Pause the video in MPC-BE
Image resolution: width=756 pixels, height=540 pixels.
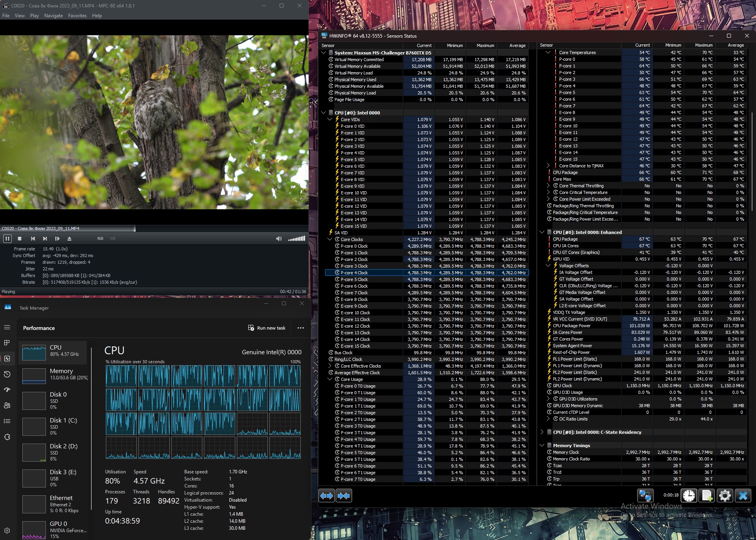[x=7, y=239]
